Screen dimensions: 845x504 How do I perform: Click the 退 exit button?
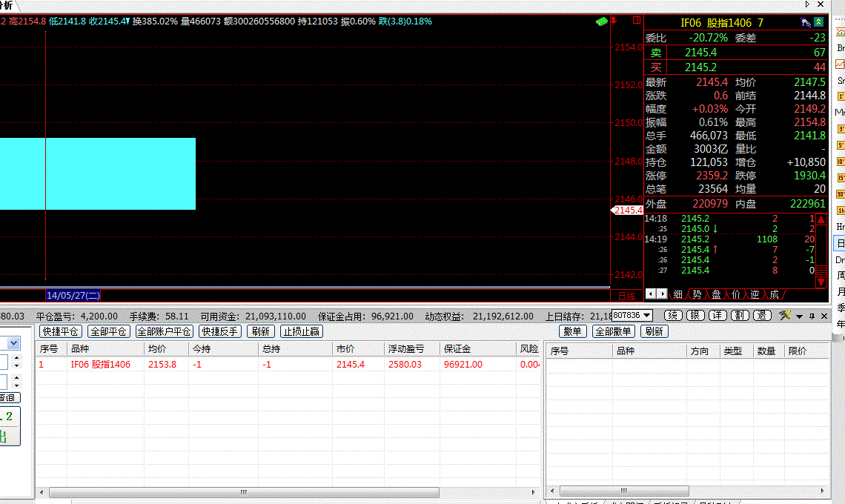[762, 316]
